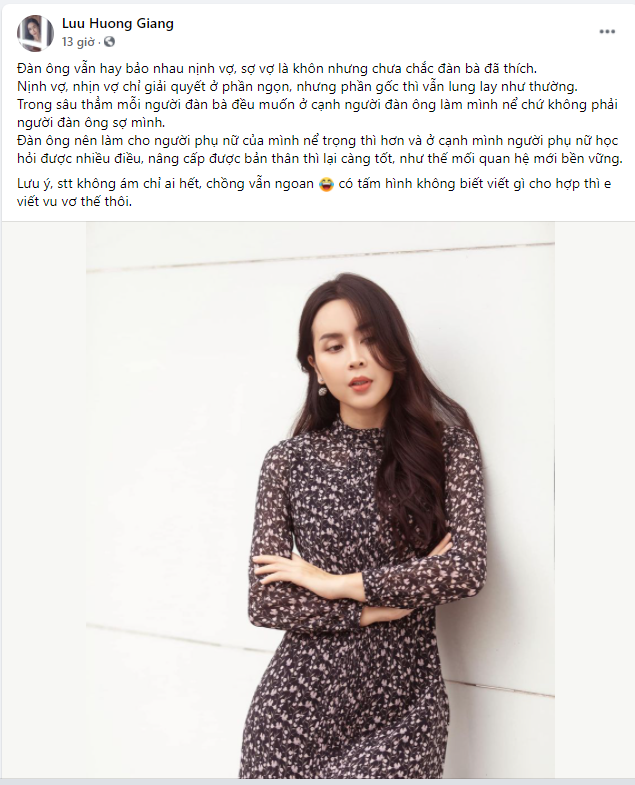This screenshot has height=785, width=635.
Task: Click the grey margin right of the photo
Action: 594,500
